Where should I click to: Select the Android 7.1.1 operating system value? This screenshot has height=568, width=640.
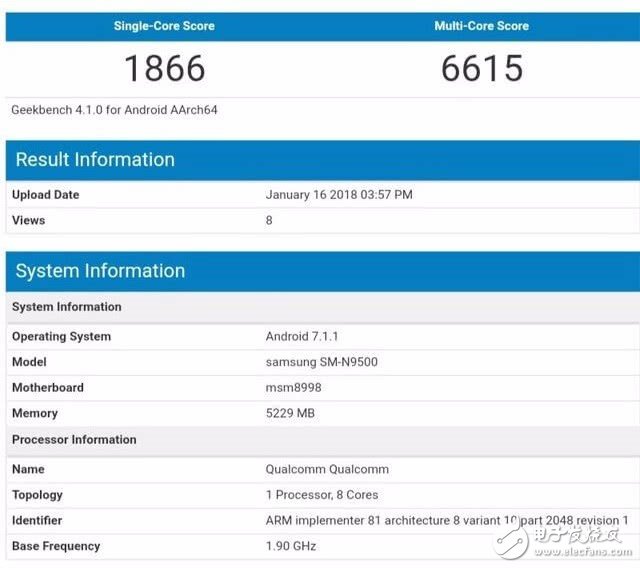tap(301, 337)
